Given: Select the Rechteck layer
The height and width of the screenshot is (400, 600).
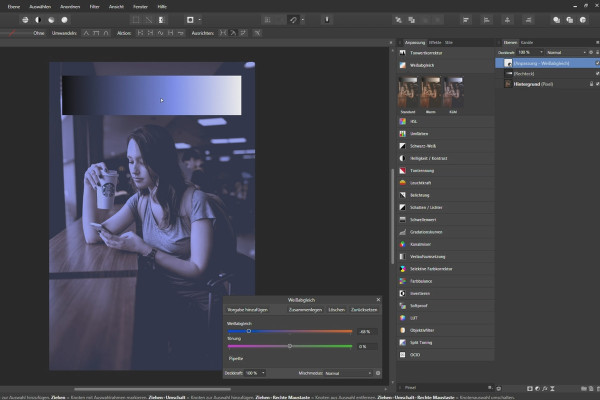Looking at the screenshot, I should pos(547,73).
